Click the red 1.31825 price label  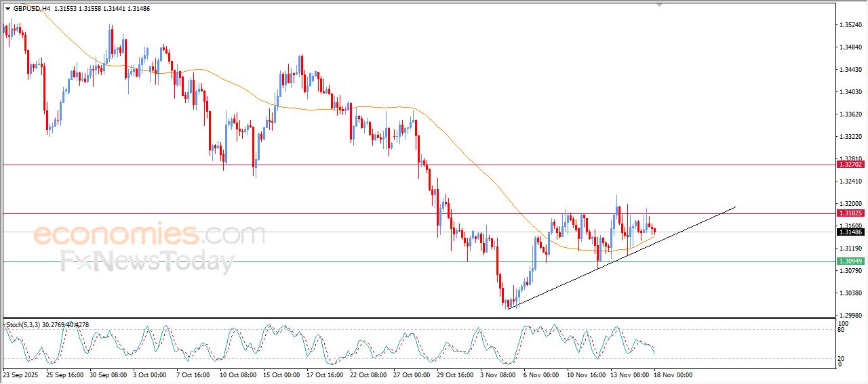coord(850,213)
